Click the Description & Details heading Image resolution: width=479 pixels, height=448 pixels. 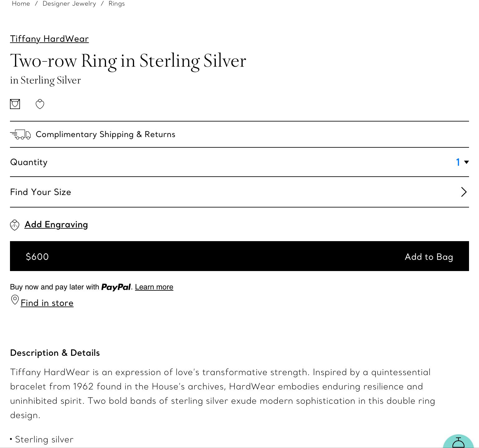(55, 353)
